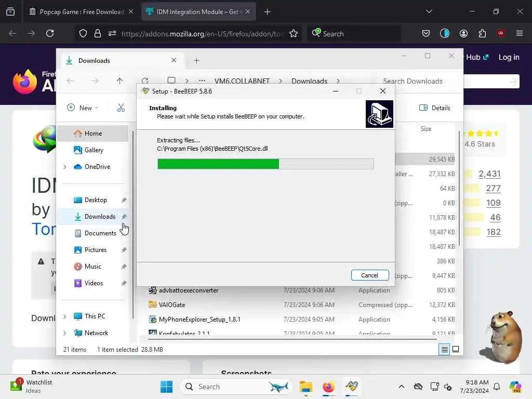
Task: Reload the Firefox page
Action: tap(50, 33)
